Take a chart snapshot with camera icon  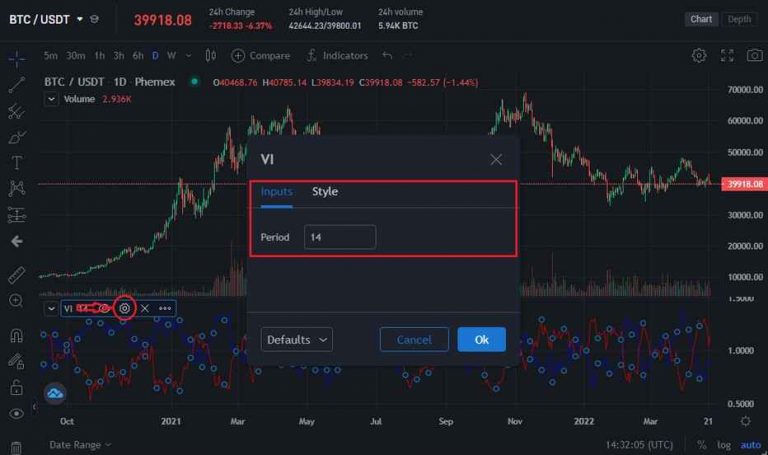click(727, 55)
